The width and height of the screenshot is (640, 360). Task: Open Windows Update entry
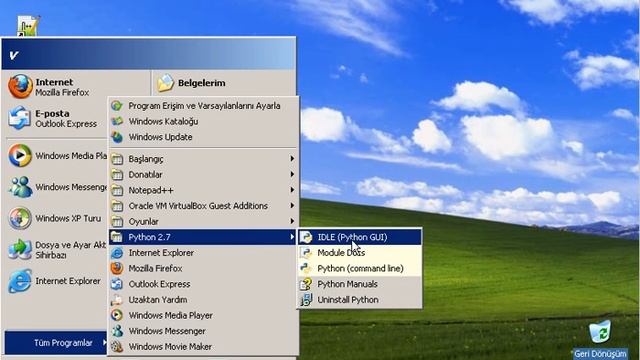pyautogui.click(x=204, y=137)
